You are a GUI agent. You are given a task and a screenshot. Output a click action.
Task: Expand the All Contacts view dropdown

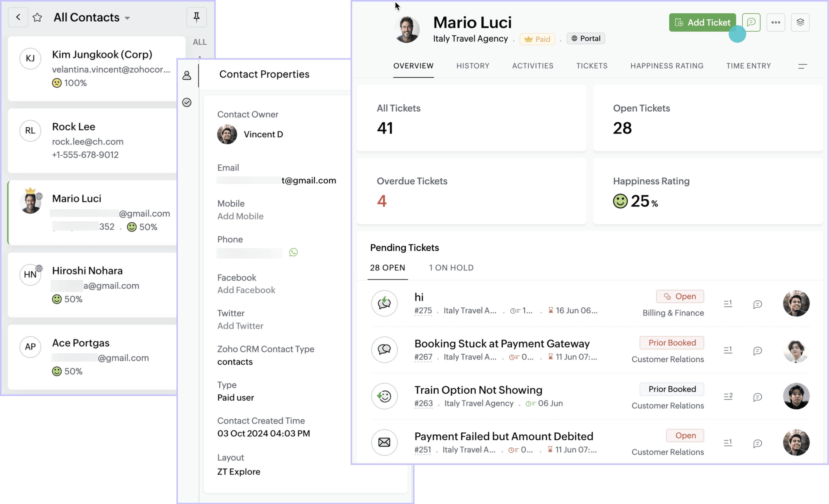pyautogui.click(x=127, y=18)
